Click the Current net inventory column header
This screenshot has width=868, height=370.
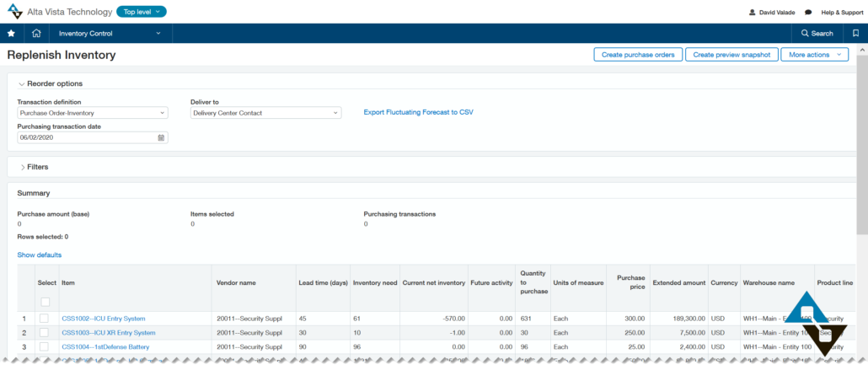pyautogui.click(x=433, y=282)
